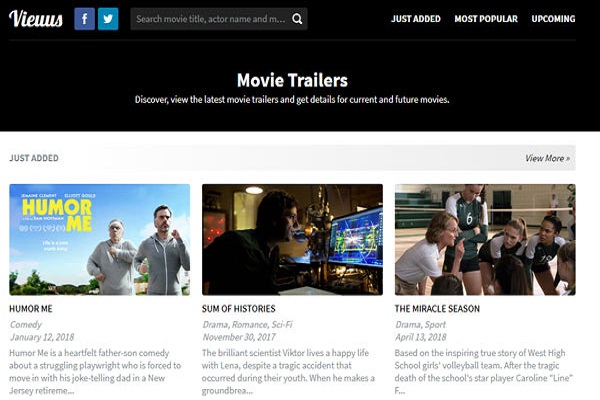The width and height of the screenshot is (600, 400).
Task: Click the Comedy genre under Humor Me
Action: point(26,325)
